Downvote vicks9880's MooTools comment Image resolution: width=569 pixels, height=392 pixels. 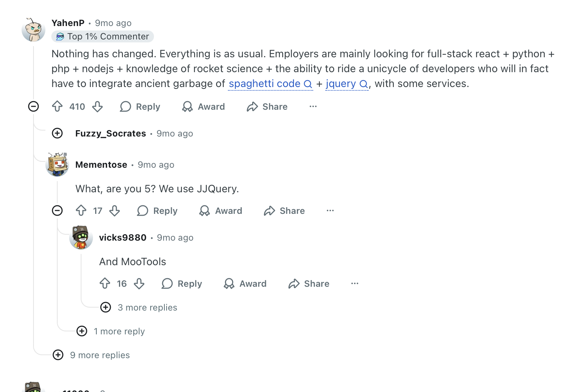click(x=139, y=284)
